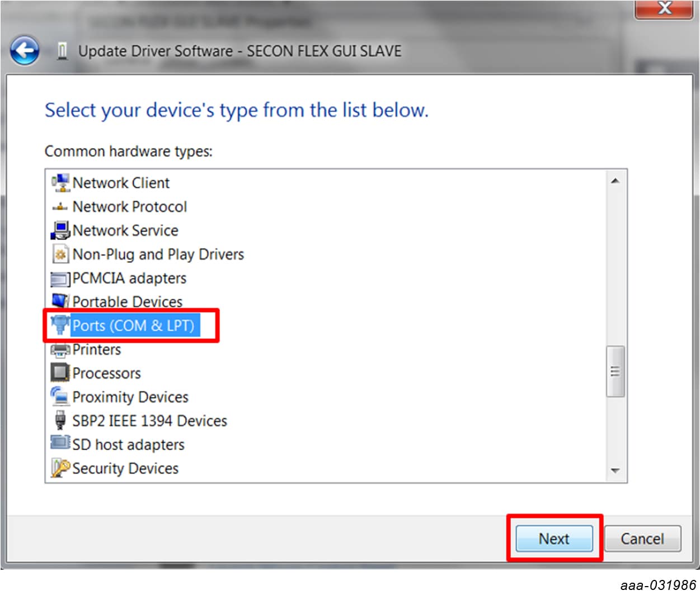The image size is (700, 595).
Task: Click the scrollbar up arrow
Action: [615, 181]
